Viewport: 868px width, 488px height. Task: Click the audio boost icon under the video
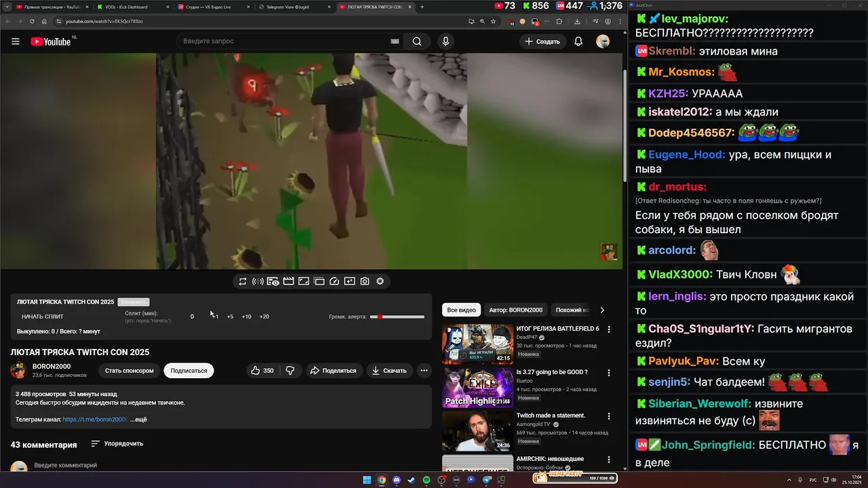258,281
